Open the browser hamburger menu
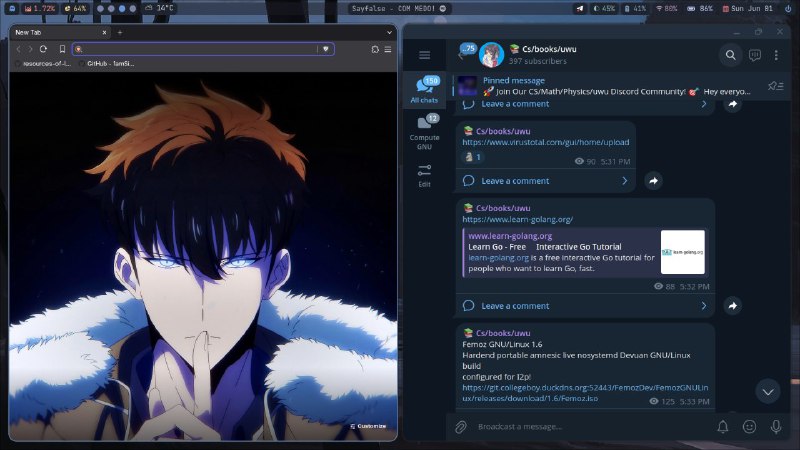The width and height of the screenshot is (800, 450). pos(388,49)
